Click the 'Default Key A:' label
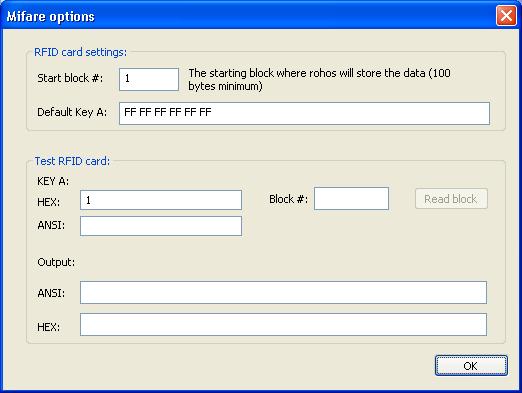 [x=72, y=112]
